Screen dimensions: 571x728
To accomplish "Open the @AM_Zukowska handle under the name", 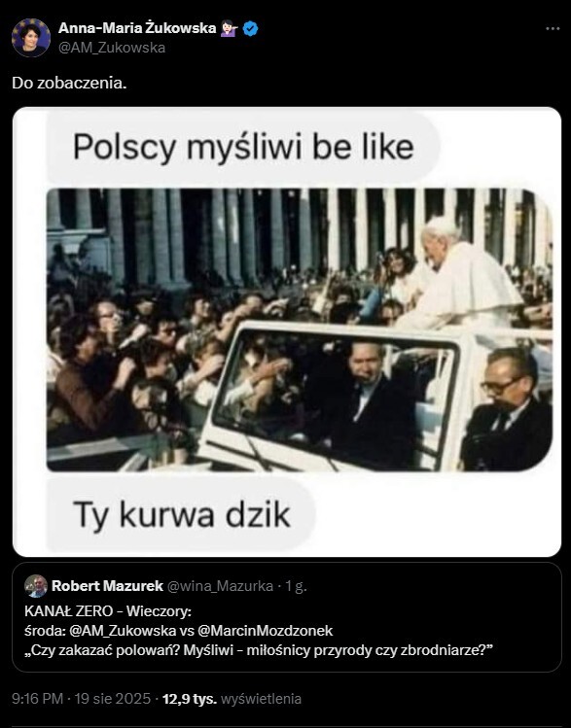I will click(x=112, y=48).
